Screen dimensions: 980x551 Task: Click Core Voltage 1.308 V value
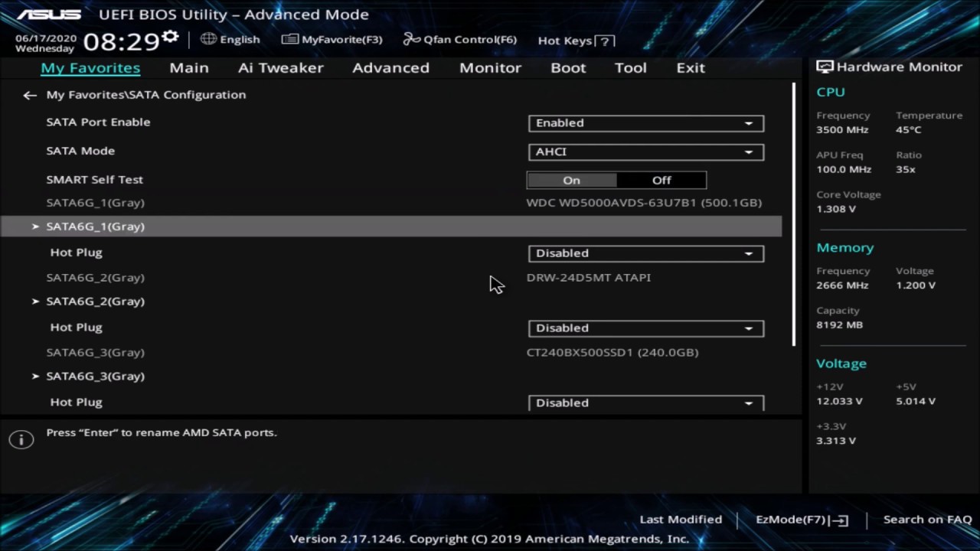point(836,209)
